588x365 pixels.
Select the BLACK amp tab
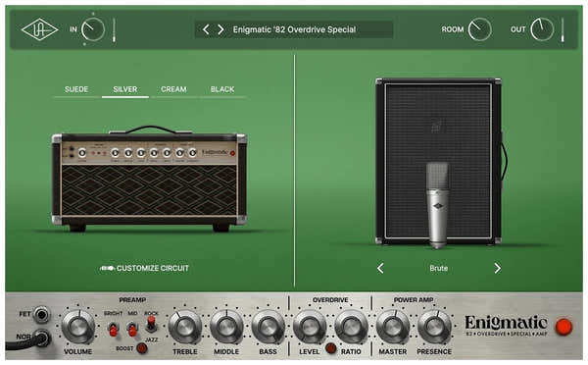click(x=222, y=89)
